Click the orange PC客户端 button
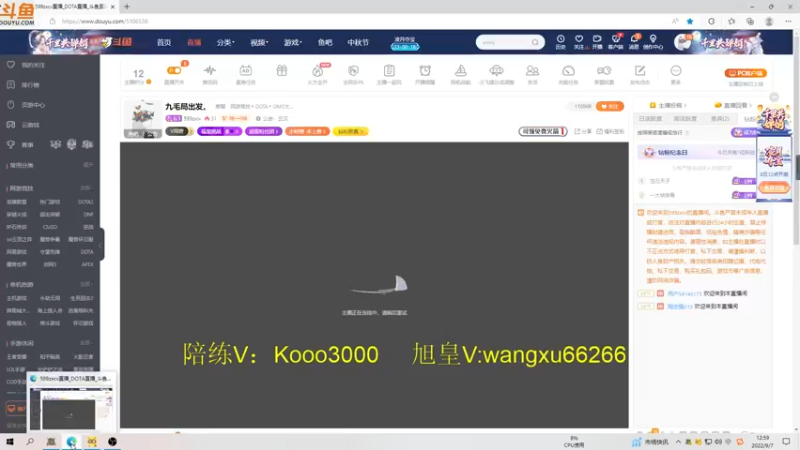The image size is (800, 450). tap(745, 73)
